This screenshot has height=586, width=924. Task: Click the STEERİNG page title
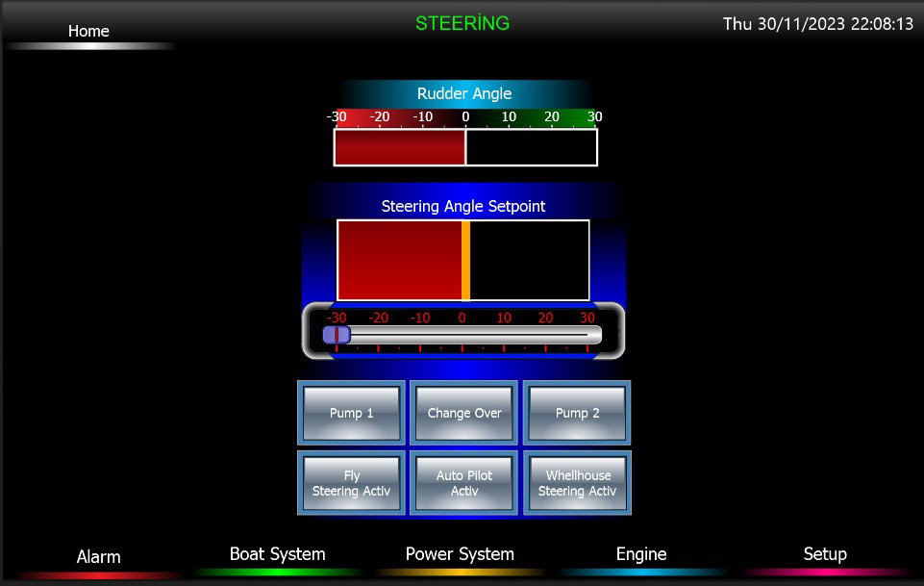462,23
